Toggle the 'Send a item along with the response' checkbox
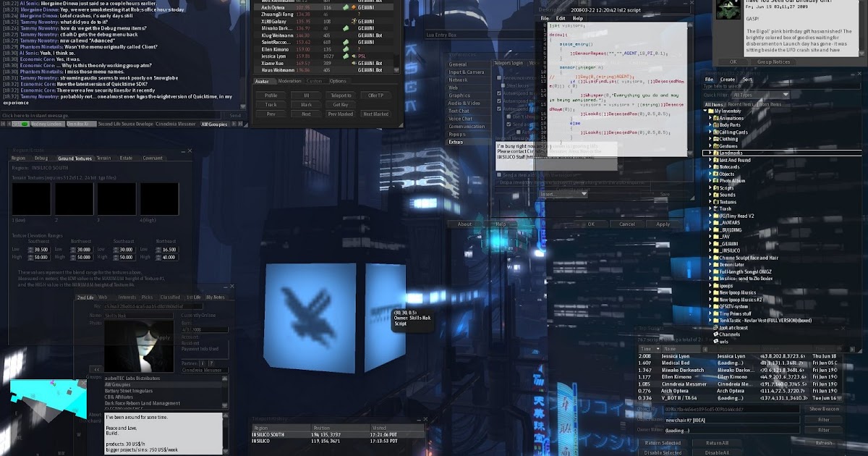 point(499,175)
